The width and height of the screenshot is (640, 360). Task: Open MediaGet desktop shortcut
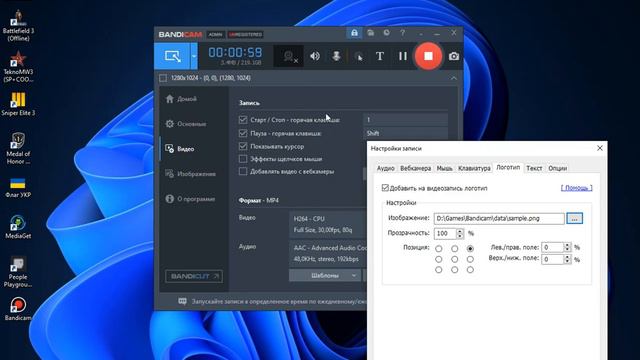pos(18,227)
